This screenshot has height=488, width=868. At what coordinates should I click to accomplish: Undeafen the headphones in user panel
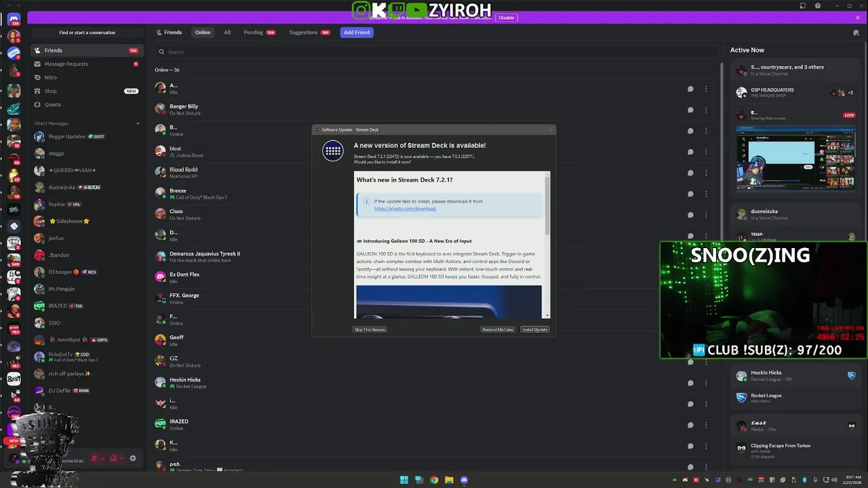click(113, 458)
